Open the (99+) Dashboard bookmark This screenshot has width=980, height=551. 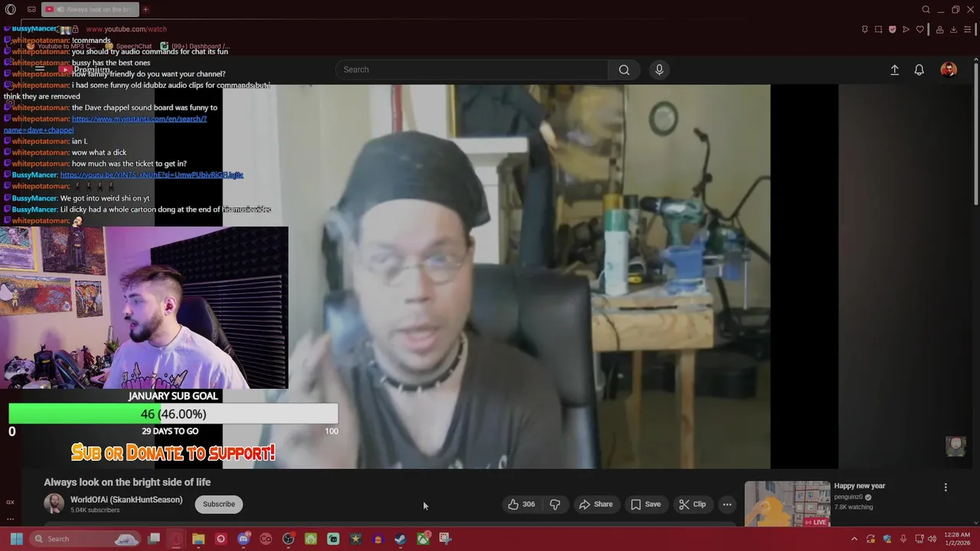pyautogui.click(x=194, y=47)
